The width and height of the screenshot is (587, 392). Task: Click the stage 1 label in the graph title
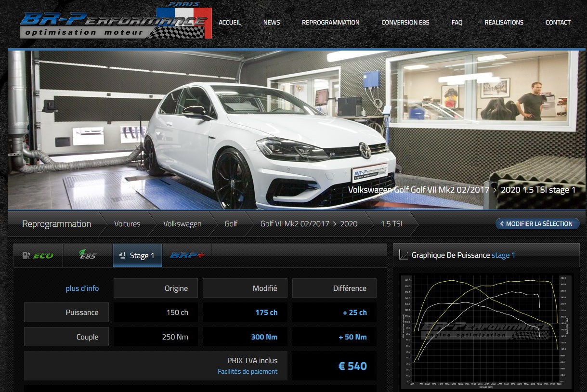point(503,255)
